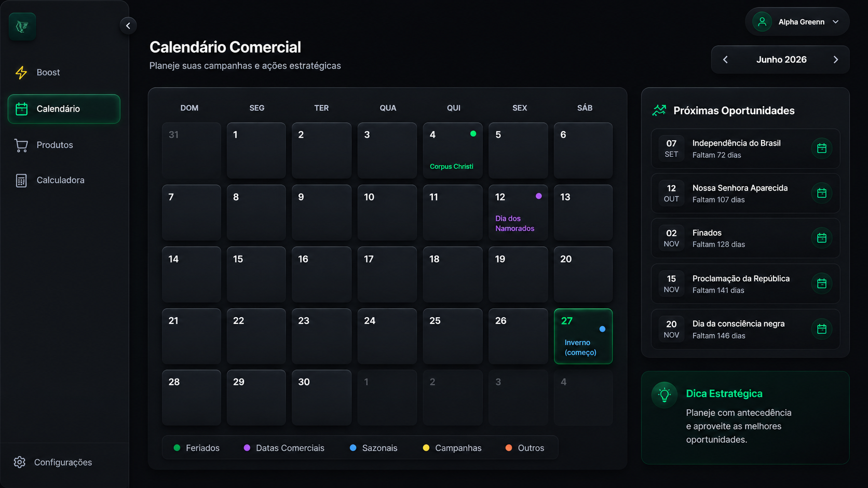Open Configurações settings
Screen dimensions: 868x488
point(64,462)
